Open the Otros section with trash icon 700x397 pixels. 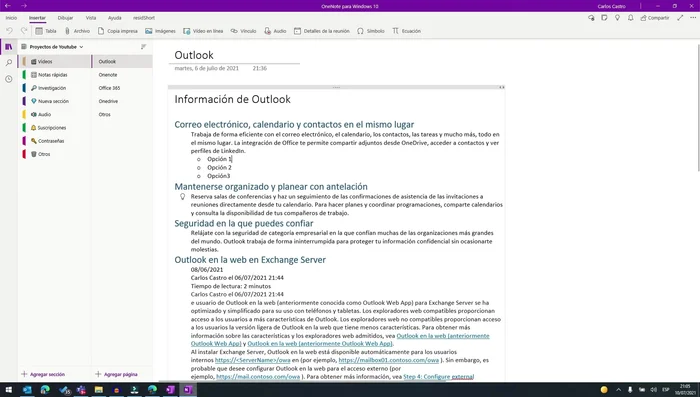pyautogui.click(x=54, y=154)
